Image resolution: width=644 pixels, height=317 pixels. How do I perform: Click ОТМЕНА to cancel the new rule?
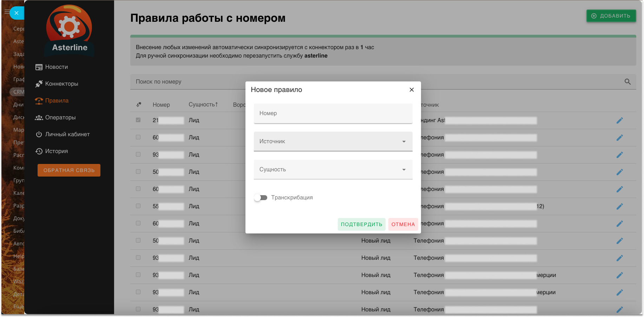(403, 224)
